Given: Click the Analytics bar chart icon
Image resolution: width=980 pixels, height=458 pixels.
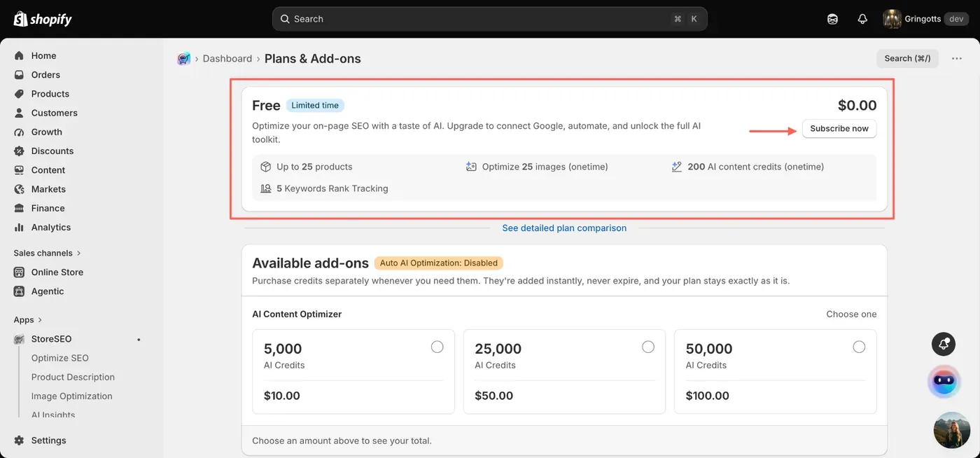Looking at the screenshot, I should point(19,227).
